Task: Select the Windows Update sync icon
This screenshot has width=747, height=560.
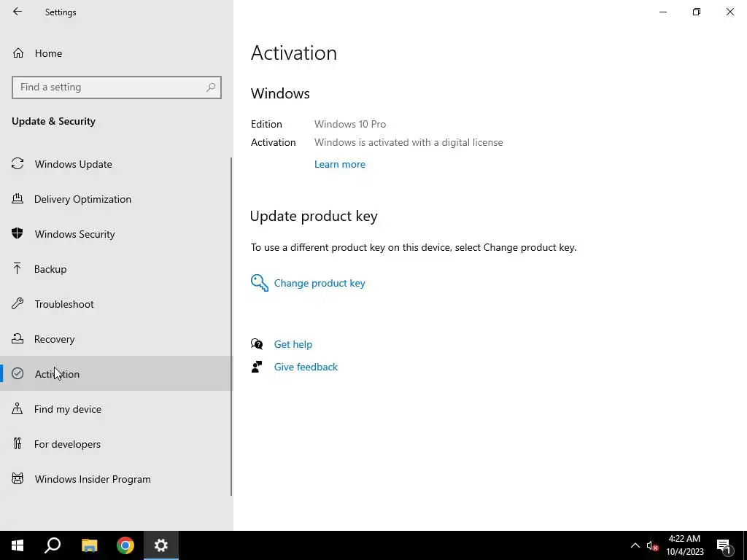Action: point(18,164)
